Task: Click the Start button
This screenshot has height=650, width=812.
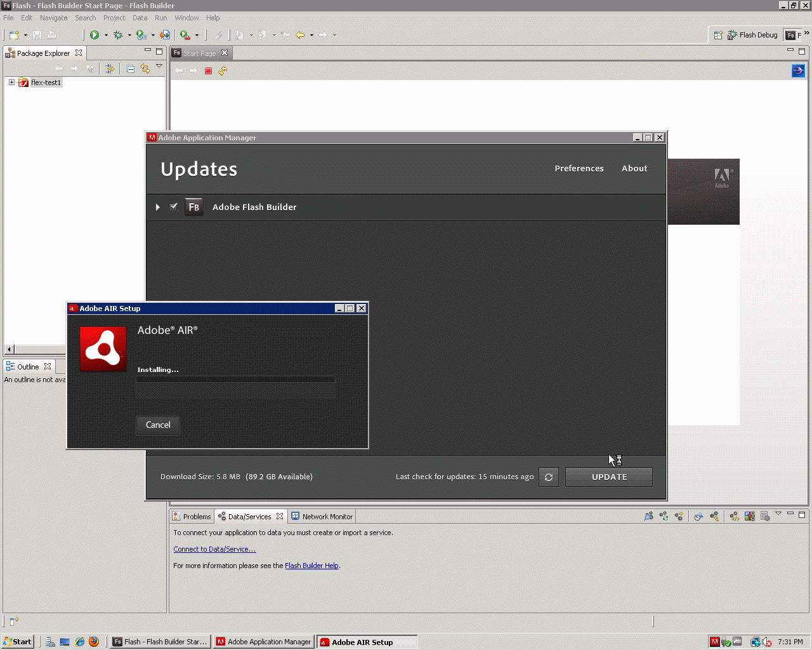Action: tap(17, 642)
